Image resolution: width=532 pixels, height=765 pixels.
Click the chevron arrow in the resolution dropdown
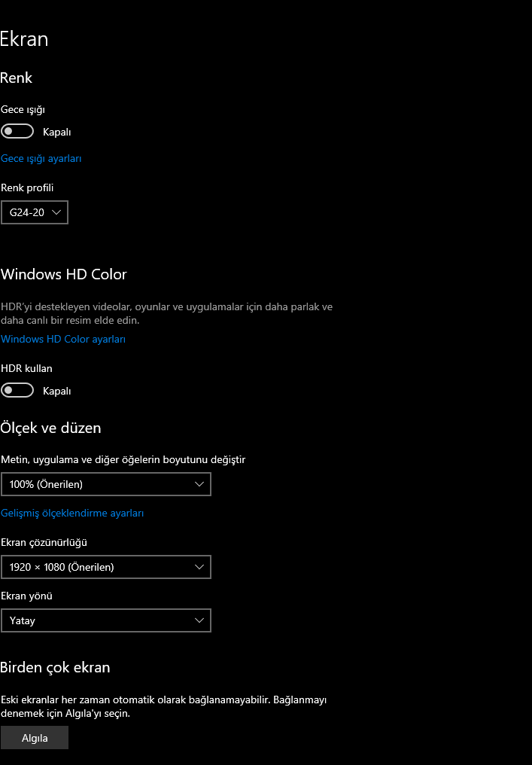pyautogui.click(x=199, y=567)
